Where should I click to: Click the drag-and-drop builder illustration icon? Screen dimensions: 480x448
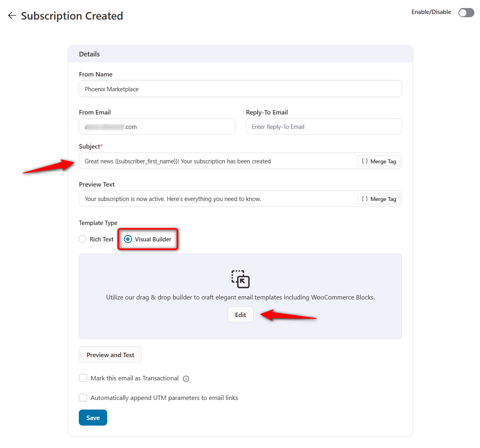click(240, 279)
